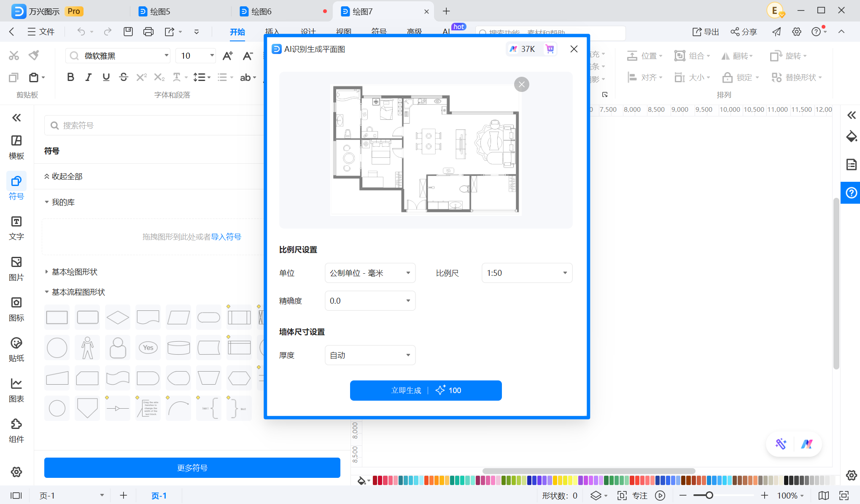Collapse the left symbol panel
Image resolution: width=860 pixels, height=504 pixels.
coord(16,118)
